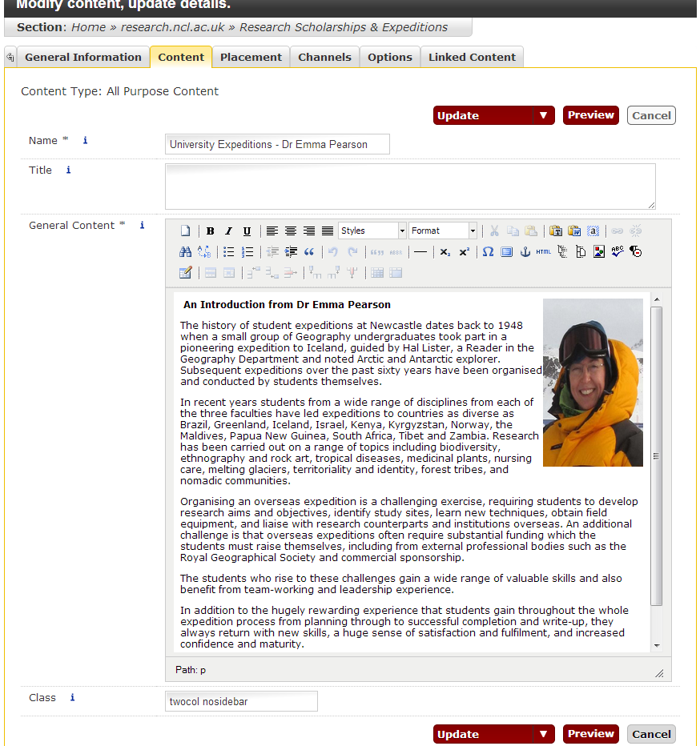Open the Format dropdown
700x746 pixels.
[443, 231]
